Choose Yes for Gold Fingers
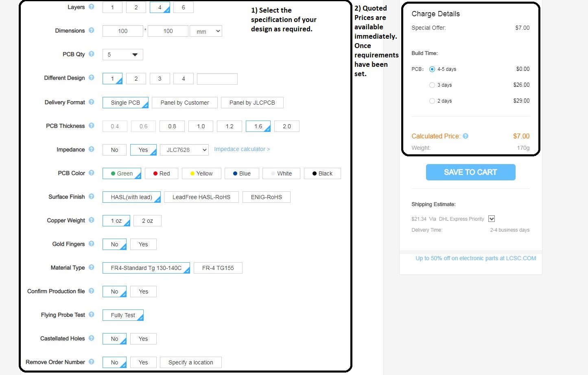This screenshot has width=588, height=375. (143, 244)
